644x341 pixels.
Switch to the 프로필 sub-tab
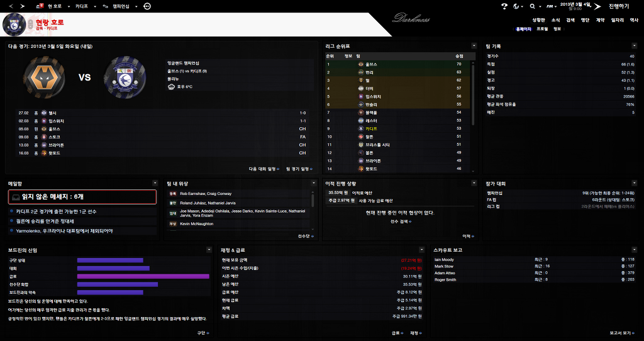[x=542, y=29]
